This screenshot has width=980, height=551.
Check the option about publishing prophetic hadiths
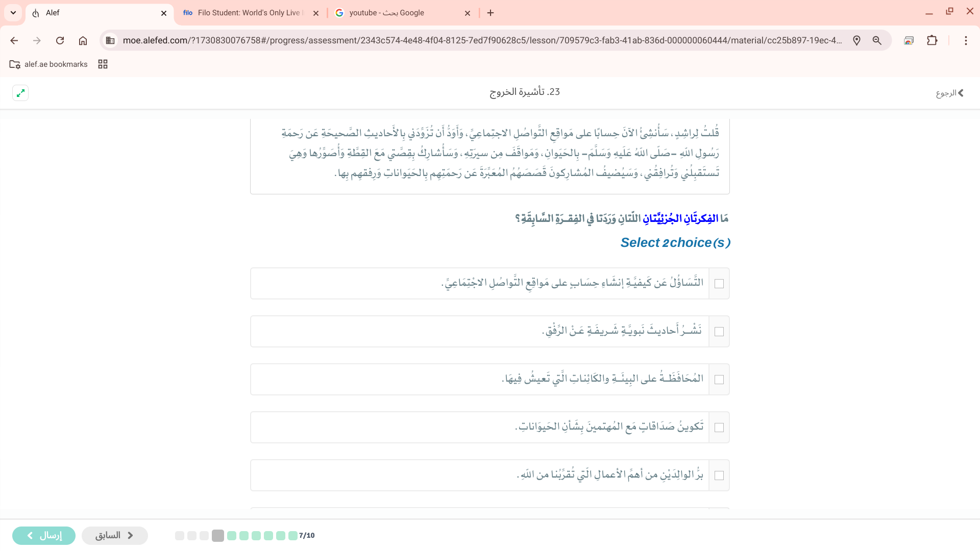719,332
